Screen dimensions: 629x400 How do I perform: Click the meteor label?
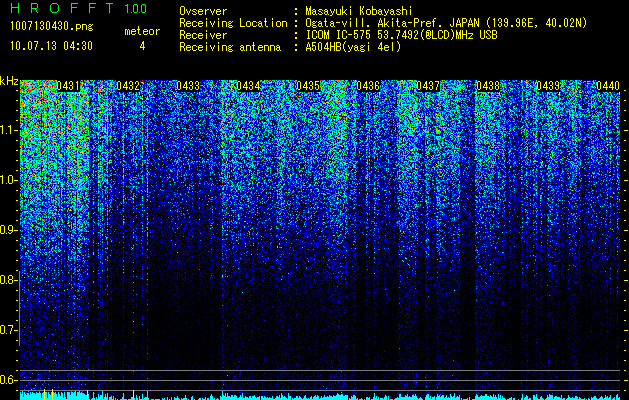point(142,31)
